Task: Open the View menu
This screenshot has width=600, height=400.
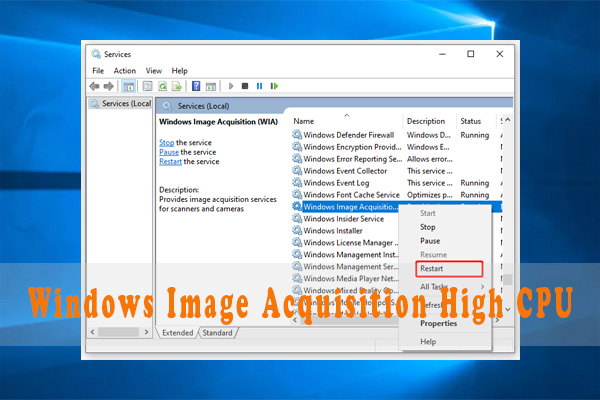Action: coord(153,71)
